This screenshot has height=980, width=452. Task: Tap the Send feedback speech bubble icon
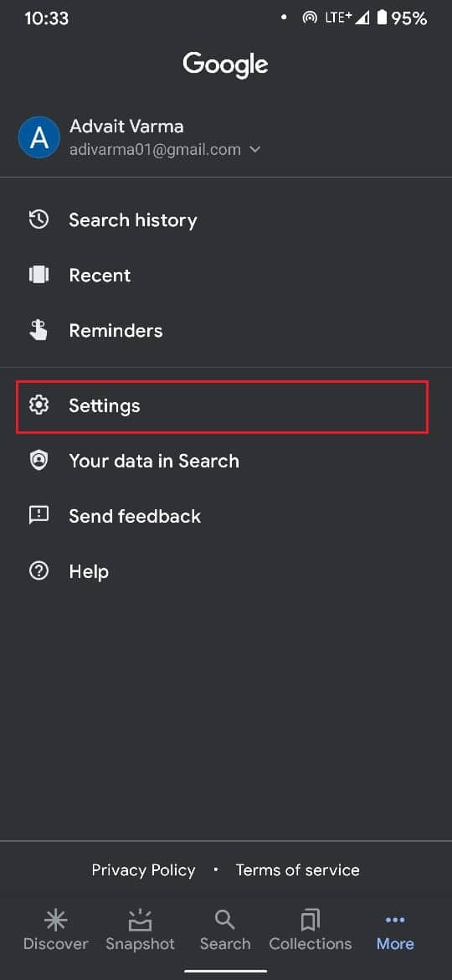(39, 516)
